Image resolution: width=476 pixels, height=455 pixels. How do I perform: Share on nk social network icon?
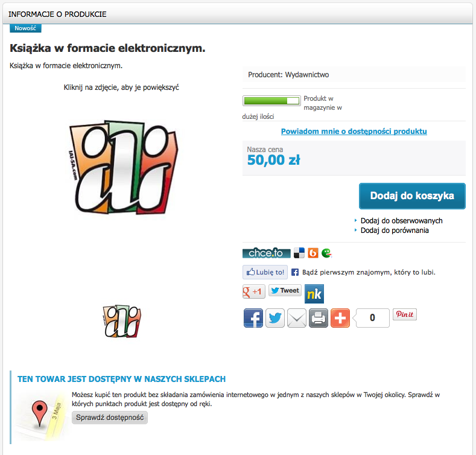pos(314,294)
